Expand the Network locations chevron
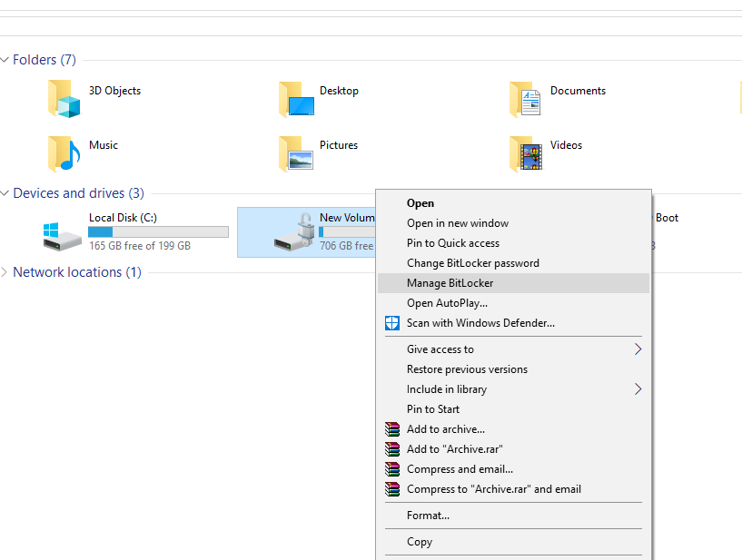The width and height of the screenshot is (742, 560). 5,272
